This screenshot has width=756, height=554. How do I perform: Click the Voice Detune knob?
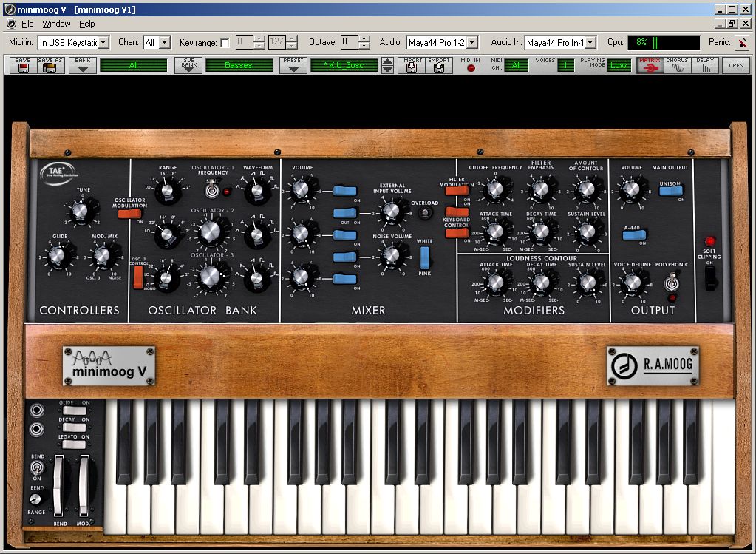click(632, 283)
